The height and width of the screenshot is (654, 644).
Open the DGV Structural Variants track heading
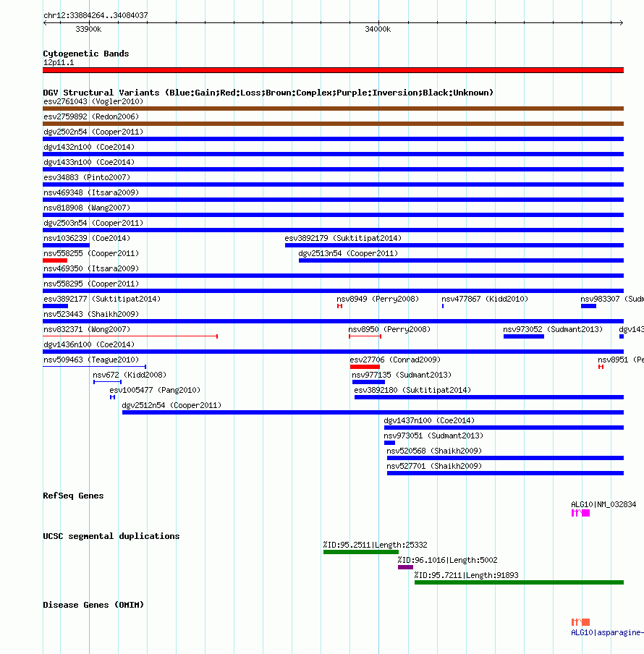[x=268, y=93]
